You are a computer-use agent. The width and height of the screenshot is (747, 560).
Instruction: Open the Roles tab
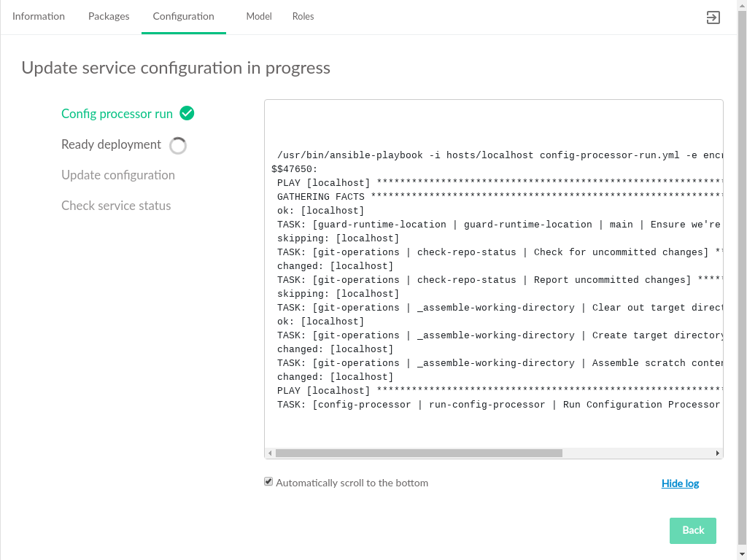303,16
